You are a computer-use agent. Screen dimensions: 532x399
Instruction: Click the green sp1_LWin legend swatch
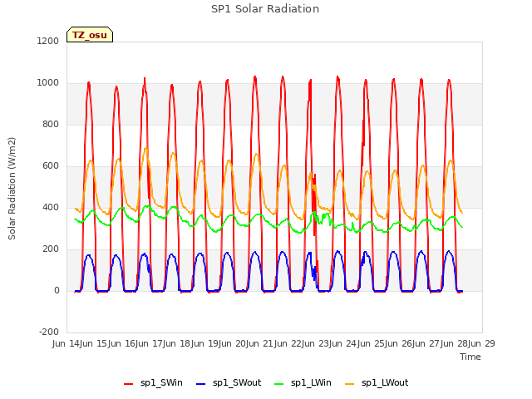pyautogui.click(x=279, y=384)
